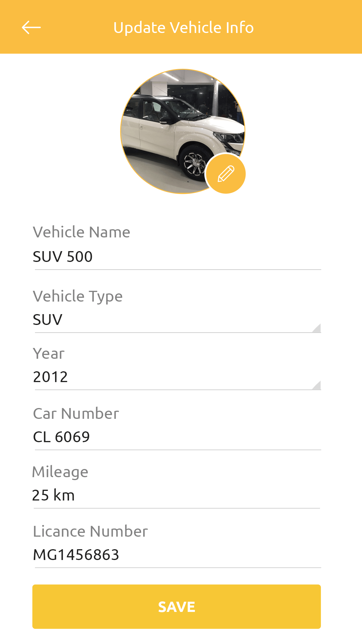The height and width of the screenshot is (644, 362).
Task: Expand the Vehicle Type dropdown arrow
Action: (316, 328)
